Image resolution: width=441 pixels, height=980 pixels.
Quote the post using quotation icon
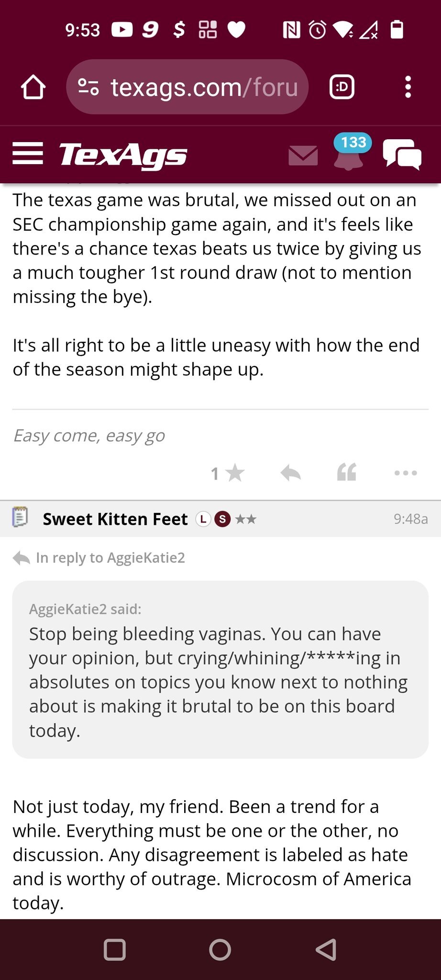347,473
